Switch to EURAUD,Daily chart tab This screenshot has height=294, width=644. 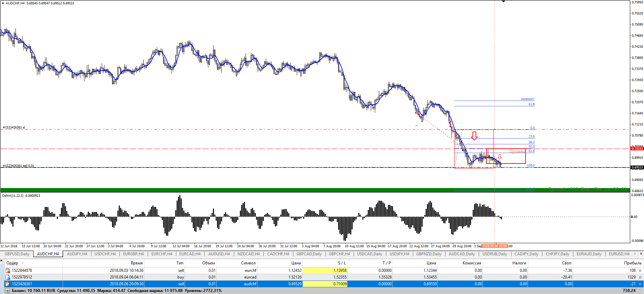[589, 254]
